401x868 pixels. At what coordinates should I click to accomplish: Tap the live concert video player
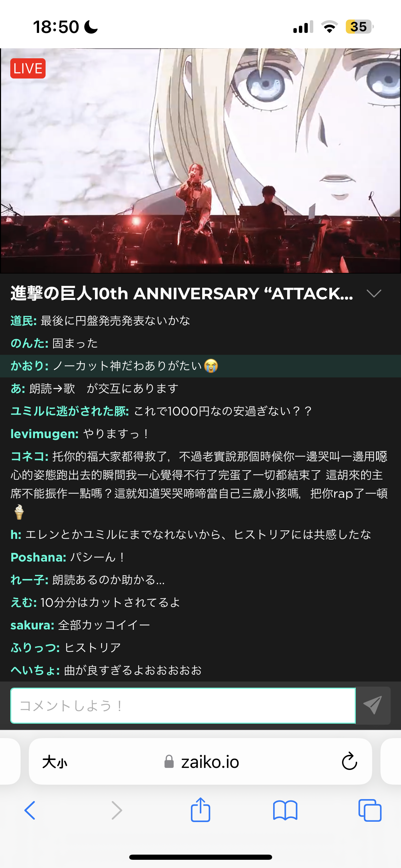click(x=200, y=160)
